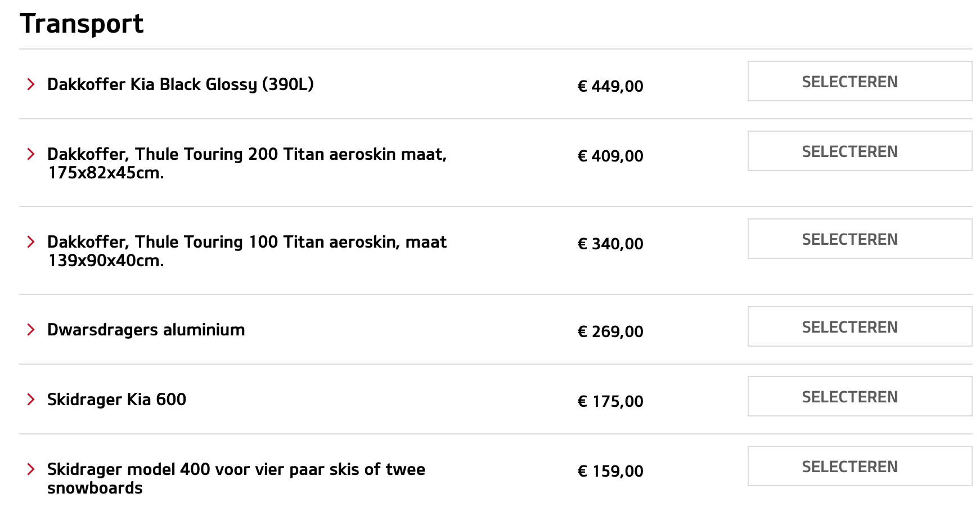Screen dimensions: 980x520
Task: Expand the Dwarsdragers aluminium chevron
Action: tap(31, 330)
